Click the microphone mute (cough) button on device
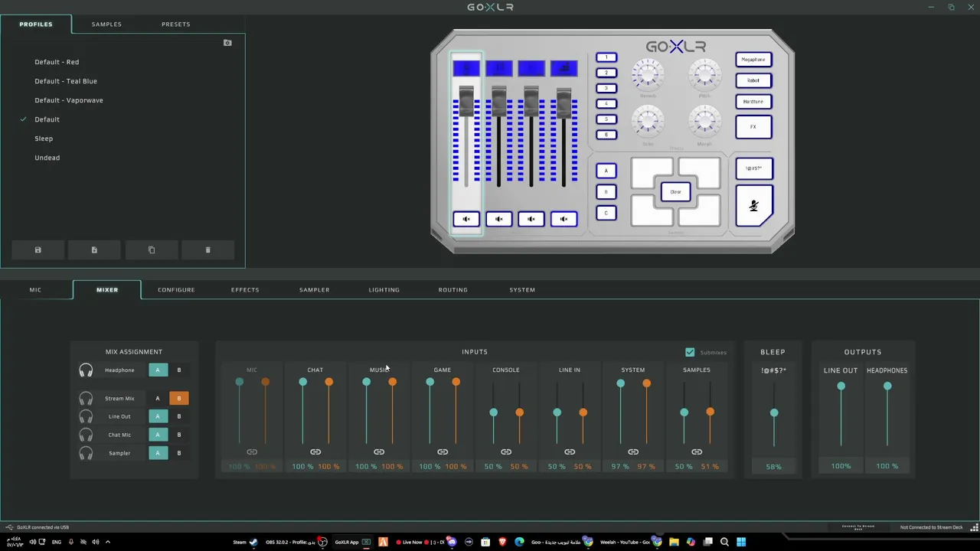Viewport: 980px width, 551px height. tap(754, 206)
